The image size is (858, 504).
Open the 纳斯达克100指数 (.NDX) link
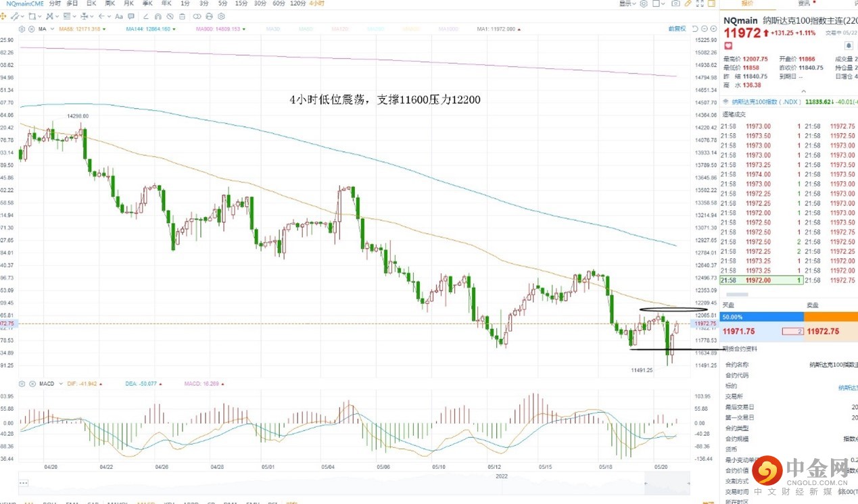coord(767,102)
